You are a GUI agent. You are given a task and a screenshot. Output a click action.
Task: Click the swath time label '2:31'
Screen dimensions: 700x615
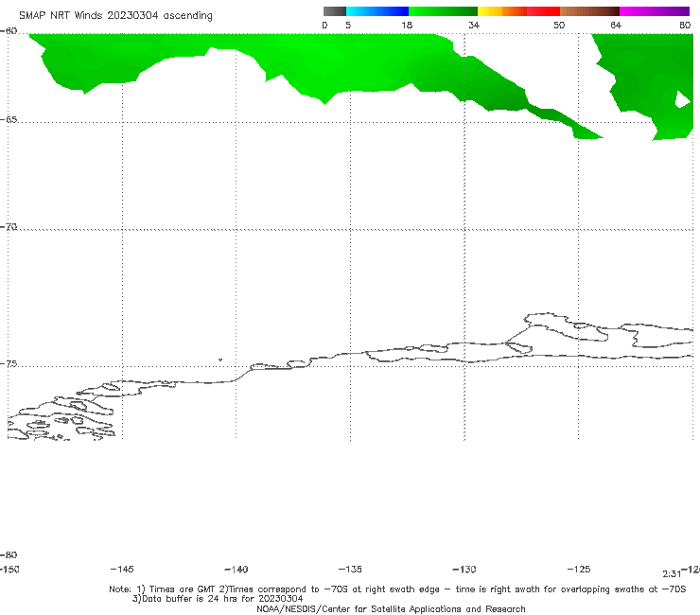pos(672,574)
